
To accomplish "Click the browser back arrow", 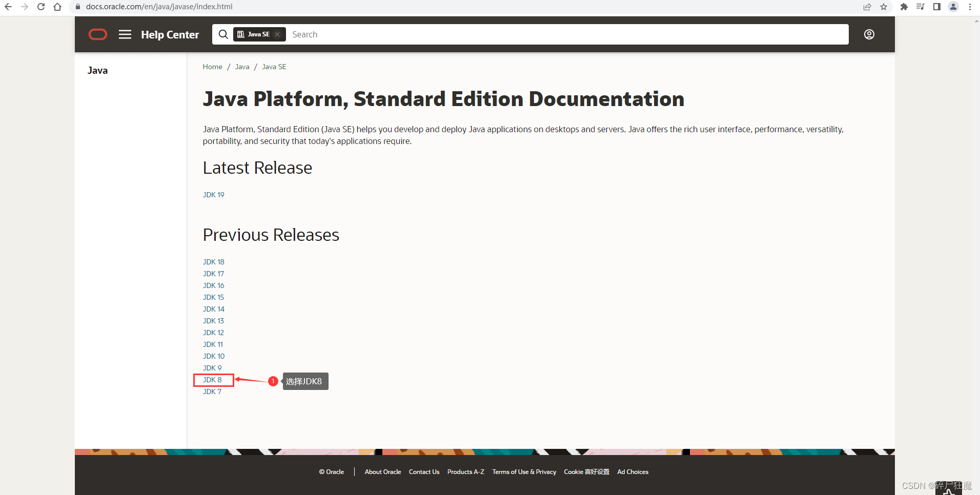I will 8,7.
